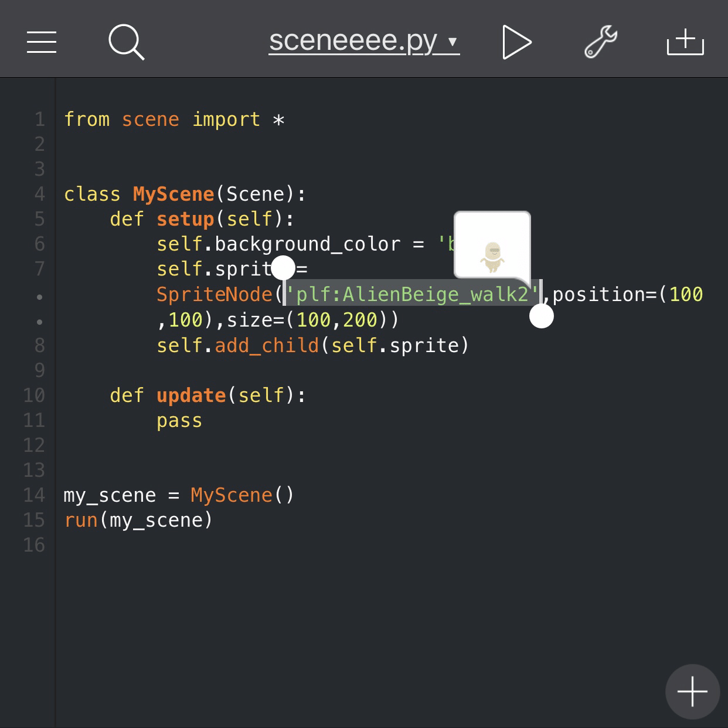Open search with the magnifier icon
The height and width of the screenshot is (728, 728).
coord(126,42)
